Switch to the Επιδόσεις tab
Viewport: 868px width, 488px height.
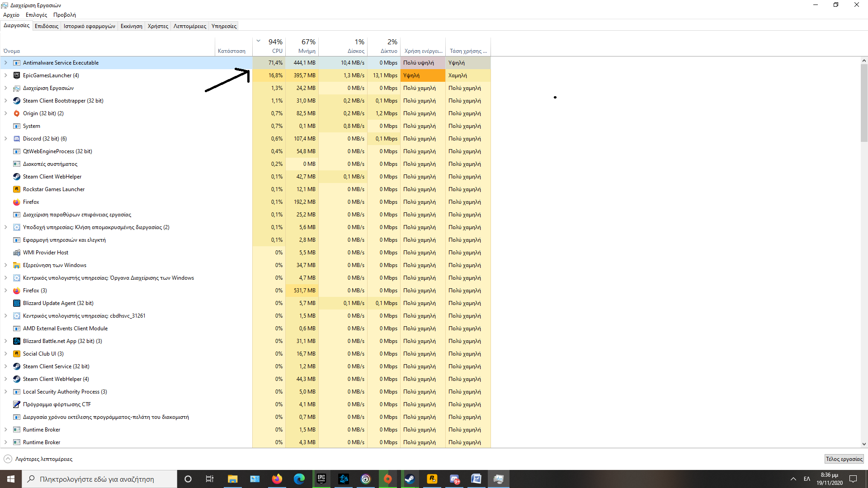[x=47, y=26]
